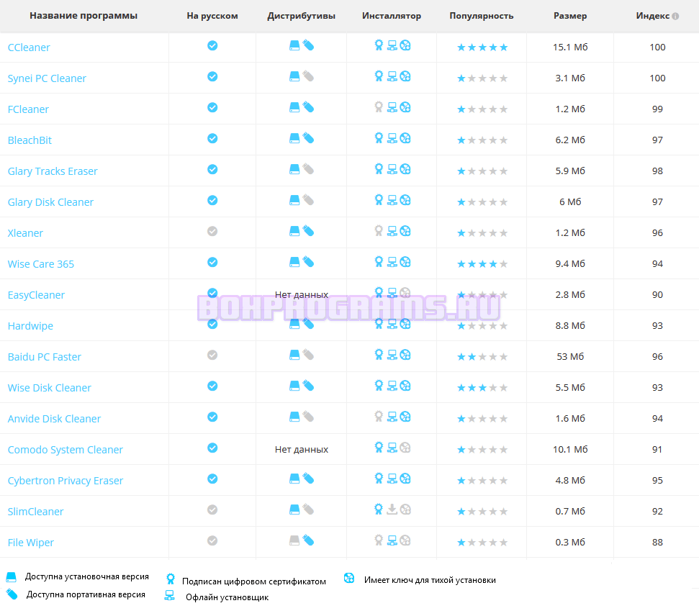Sort by Дистрибутивы column header
The height and width of the screenshot is (616, 699).
[x=302, y=16]
